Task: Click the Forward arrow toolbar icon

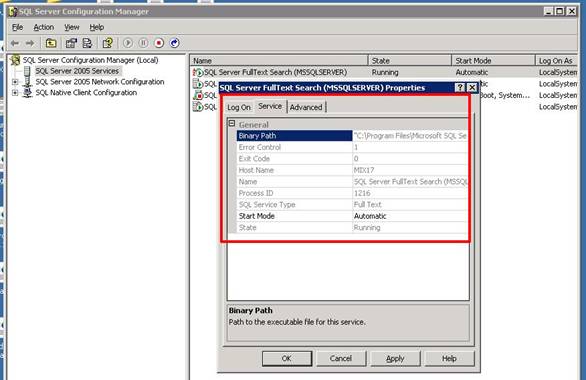Action: click(30, 43)
